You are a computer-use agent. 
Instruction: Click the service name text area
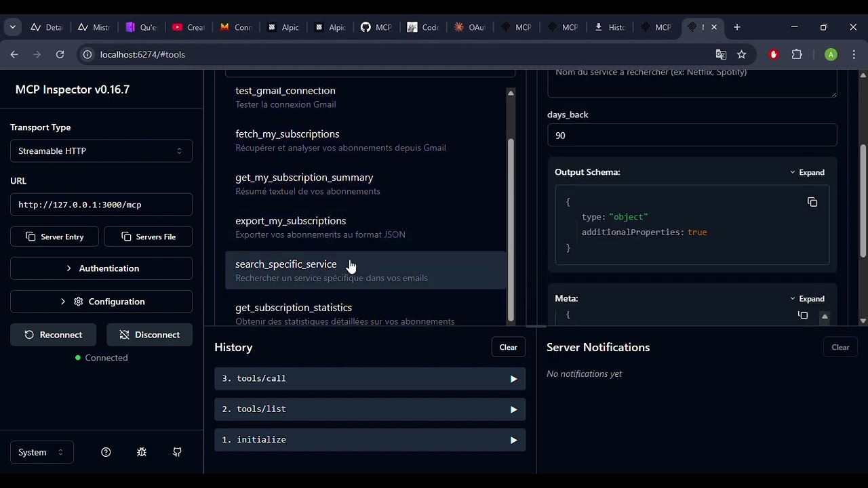[x=692, y=83]
